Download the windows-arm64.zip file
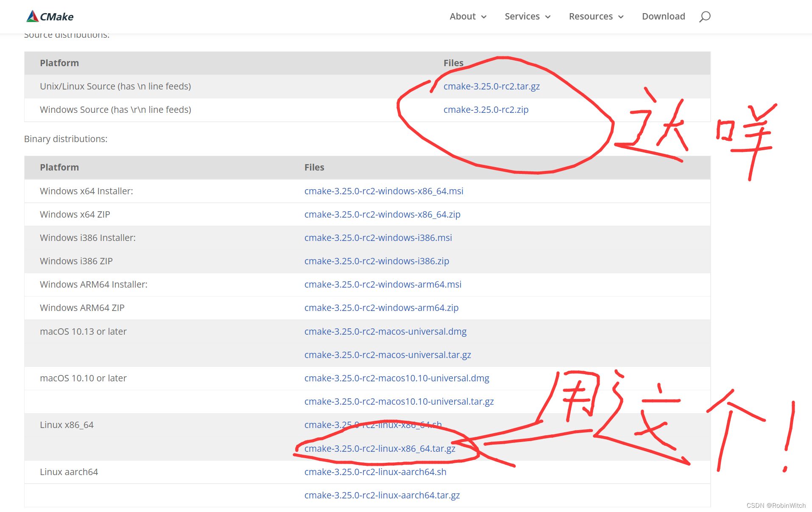 click(382, 308)
